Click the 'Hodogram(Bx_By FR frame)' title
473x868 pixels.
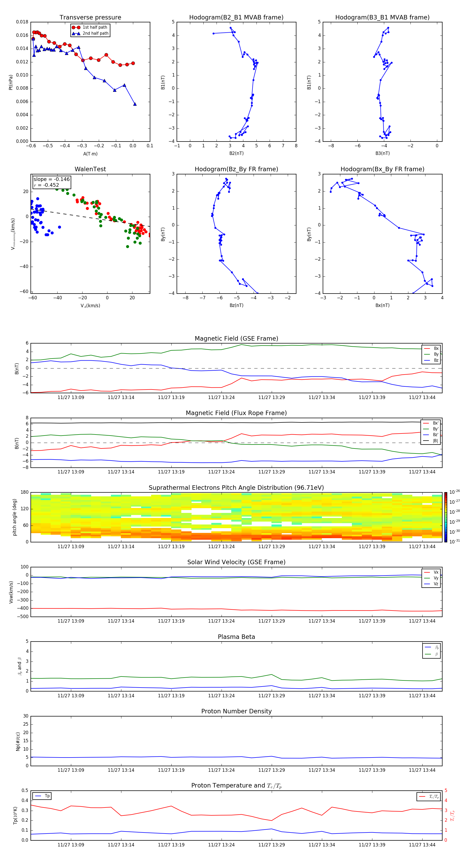coord(382,169)
